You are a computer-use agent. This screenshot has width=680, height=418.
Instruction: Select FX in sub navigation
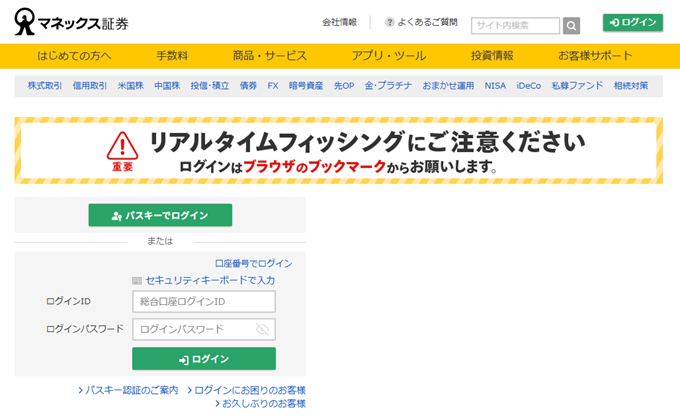point(273,86)
